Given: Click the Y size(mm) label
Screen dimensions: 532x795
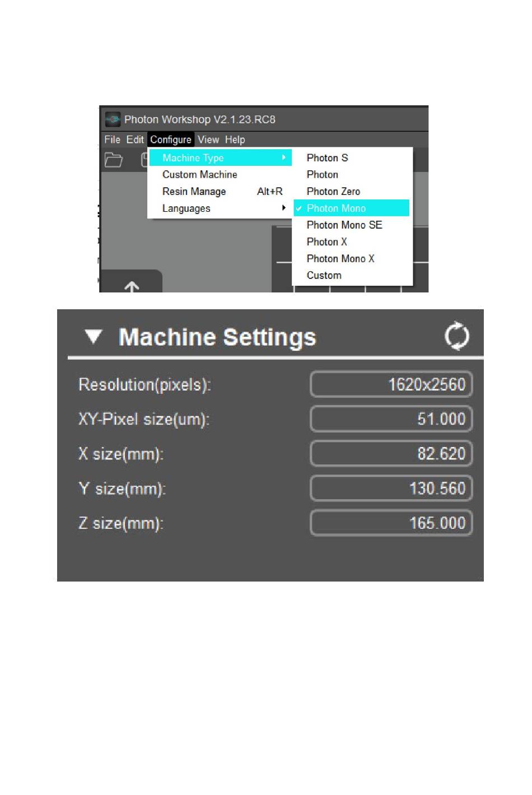Looking at the screenshot, I should tap(122, 489).
